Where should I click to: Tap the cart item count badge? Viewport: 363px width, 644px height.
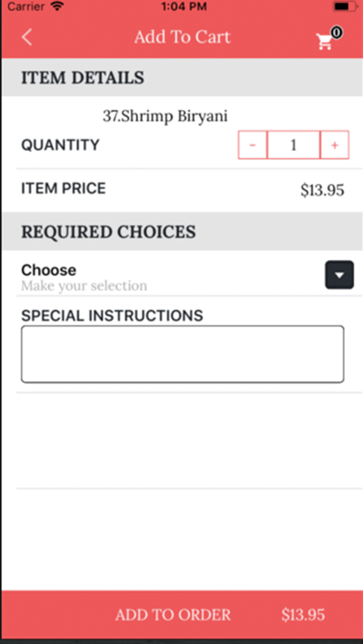click(336, 32)
